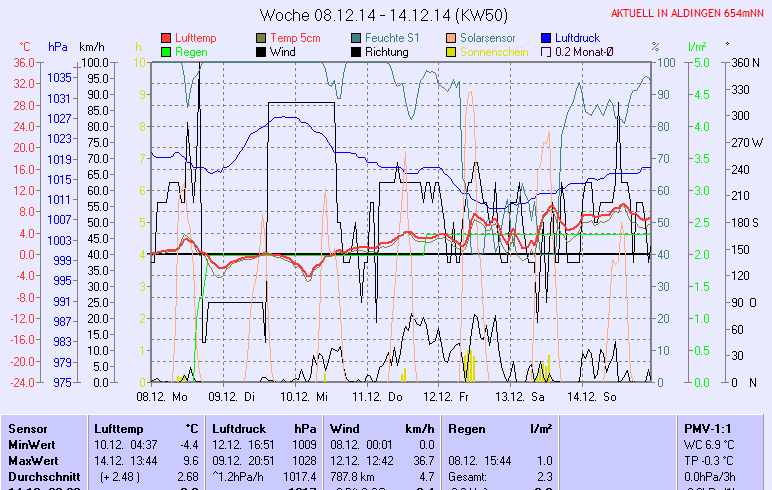Viewport: 772px width, 490px height.
Task: Click the Luftdruck column header in table
Action: pos(237,428)
